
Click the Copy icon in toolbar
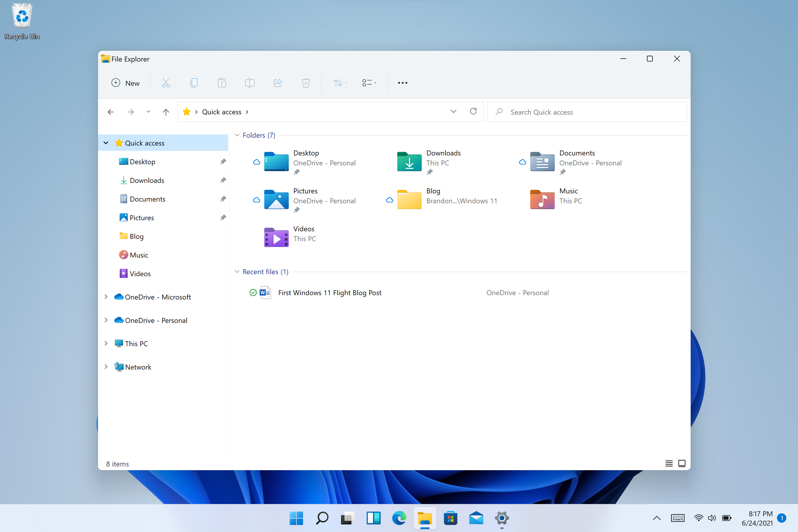[x=194, y=83]
